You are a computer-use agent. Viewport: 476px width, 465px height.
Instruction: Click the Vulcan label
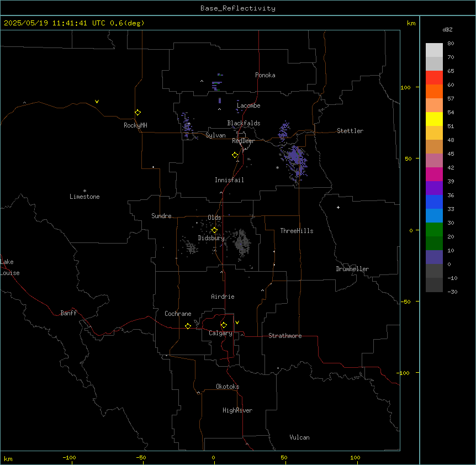300,437
